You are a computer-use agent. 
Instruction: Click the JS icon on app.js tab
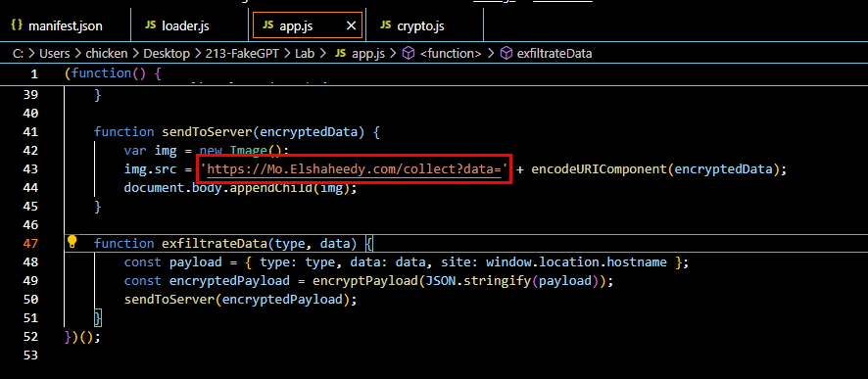coord(267,25)
